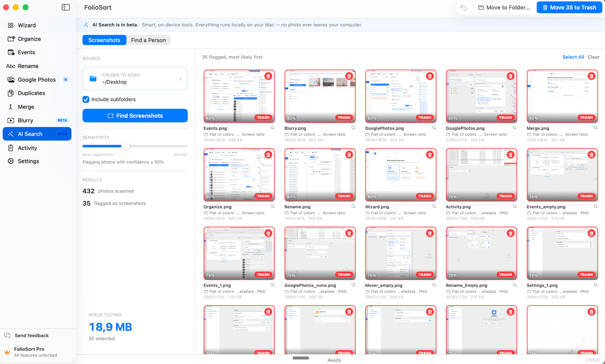The height and width of the screenshot is (364, 605).
Task: Click the AI Search sparkle icon in sidebar
Action: (x=11, y=134)
